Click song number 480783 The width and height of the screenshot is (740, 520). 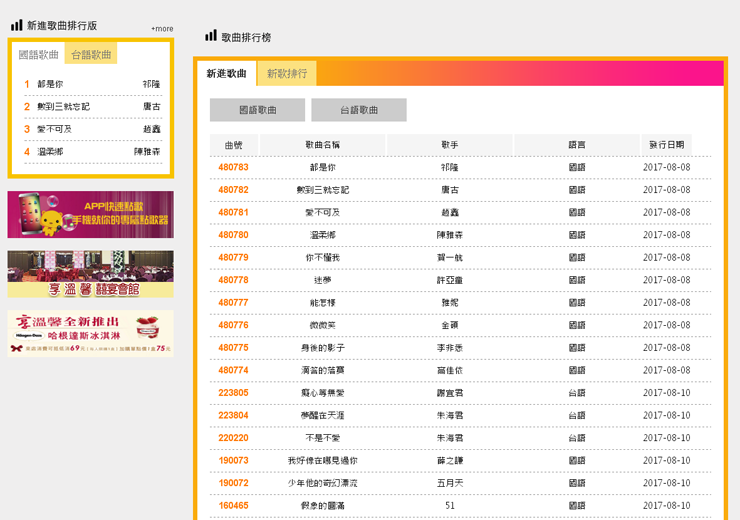233,167
